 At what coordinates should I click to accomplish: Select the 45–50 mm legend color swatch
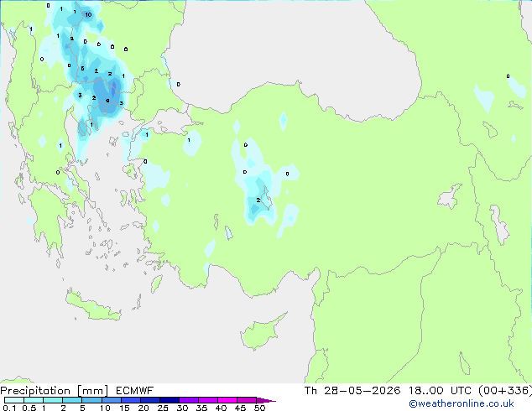coord(247,400)
